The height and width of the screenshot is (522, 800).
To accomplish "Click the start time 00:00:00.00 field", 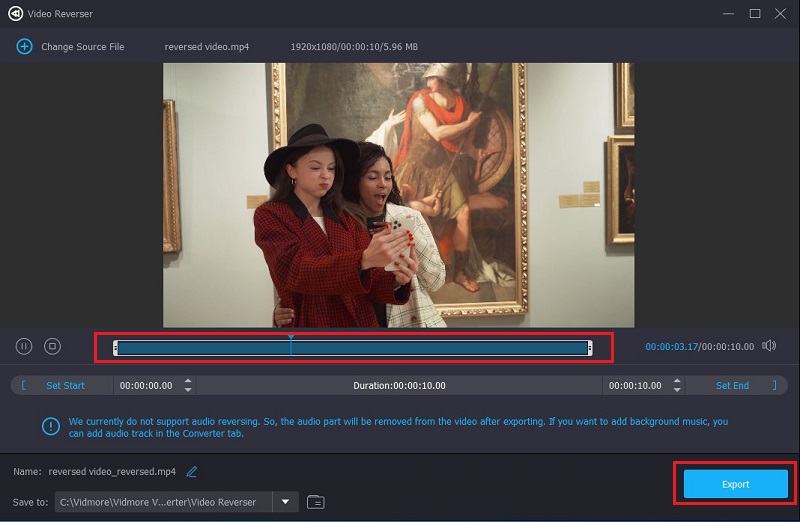I will pyautogui.click(x=146, y=385).
